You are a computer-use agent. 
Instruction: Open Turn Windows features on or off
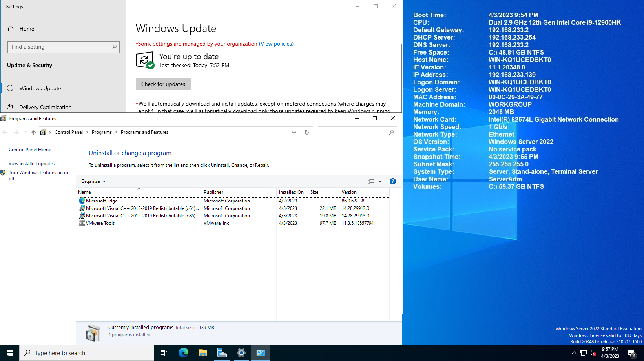[x=38, y=175]
